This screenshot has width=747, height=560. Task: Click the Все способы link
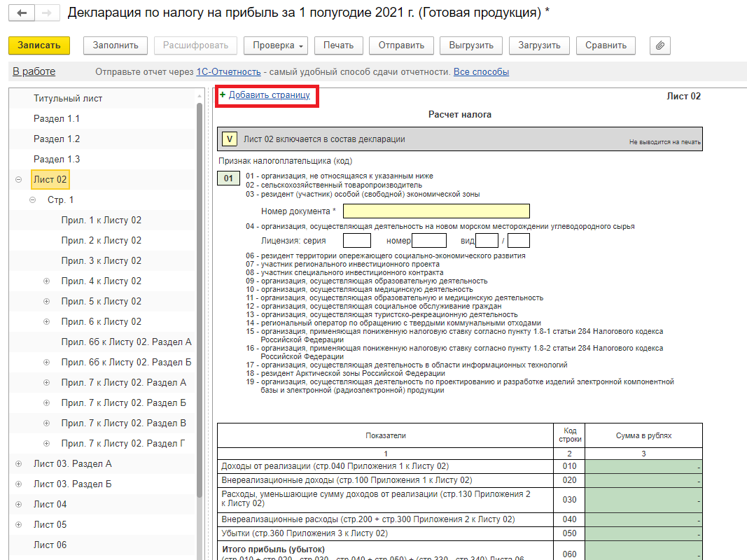[481, 72]
